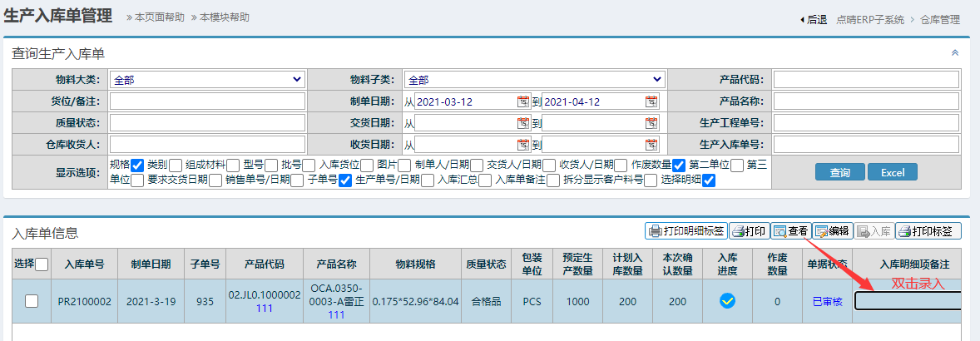The image size is (980, 341).
Task: Tick the select-all checkbox in table header
Action: pyautogui.click(x=42, y=264)
